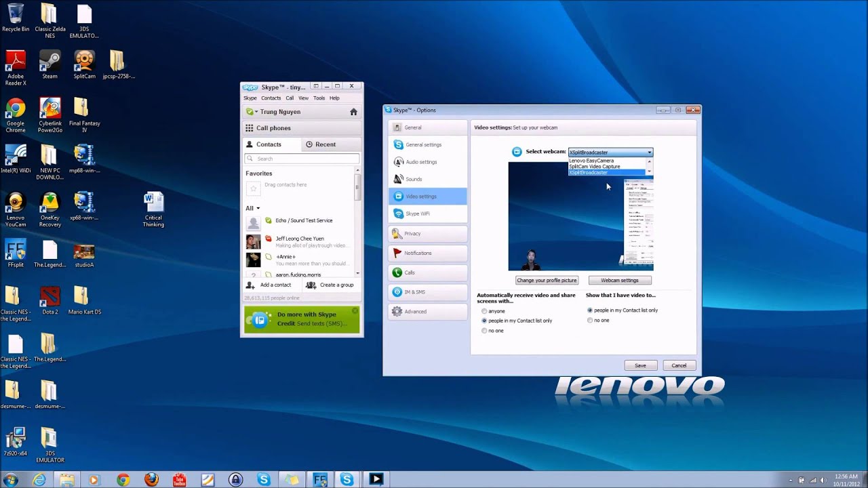Click the webcam video preview
Screen dimensions: 868x488
click(x=580, y=216)
